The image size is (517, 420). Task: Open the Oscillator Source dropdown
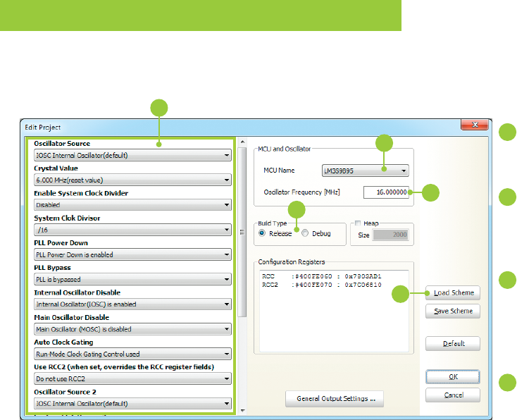(x=132, y=155)
